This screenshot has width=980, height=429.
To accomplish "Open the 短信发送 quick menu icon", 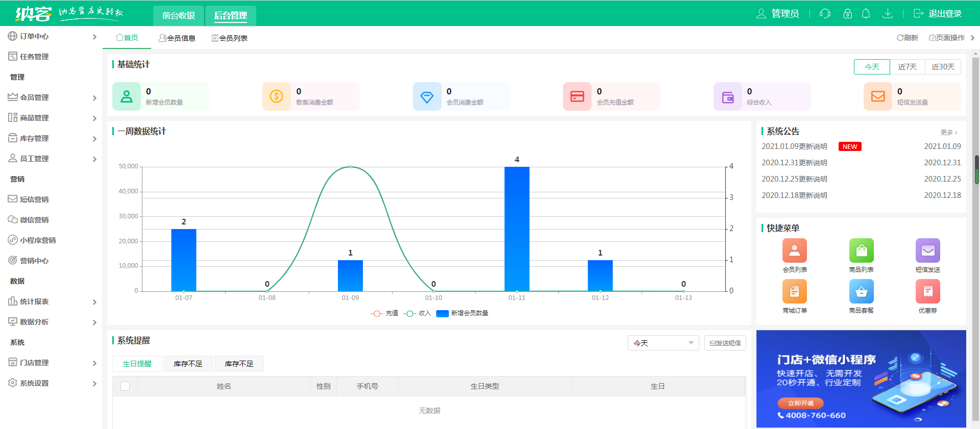I will (927, 250).
